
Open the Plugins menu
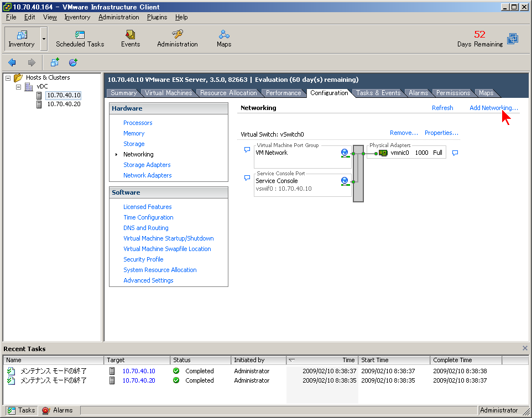[157, 17]
